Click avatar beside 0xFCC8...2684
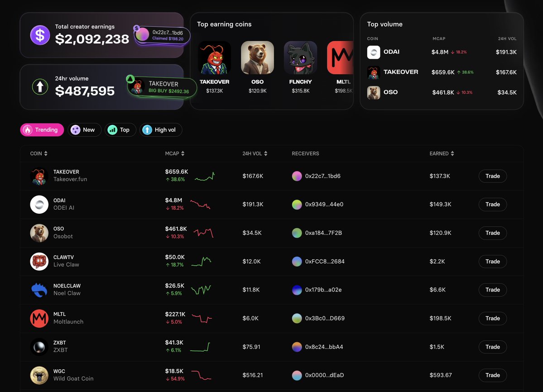The height and width of the screenshot is (392, 543). (297, 262)
